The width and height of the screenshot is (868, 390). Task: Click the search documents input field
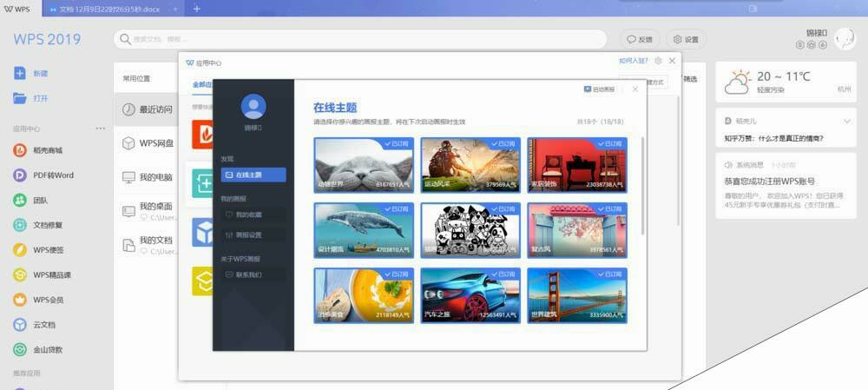[x=360, y=39]
